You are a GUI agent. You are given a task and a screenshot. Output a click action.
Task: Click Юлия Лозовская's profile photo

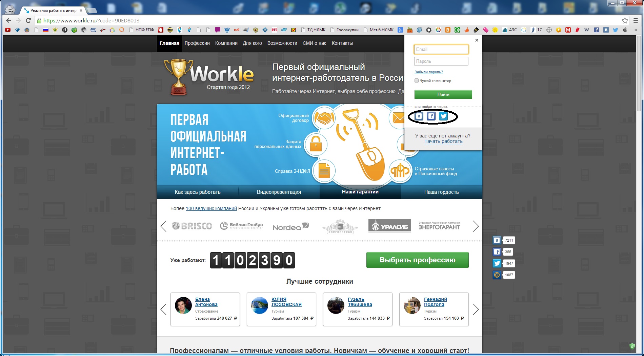[260, 305]
